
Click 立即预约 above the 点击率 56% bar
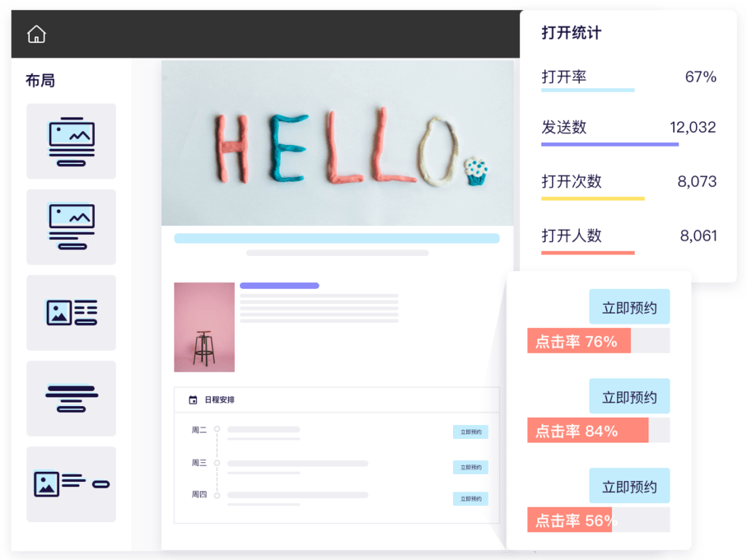(630, 486)
